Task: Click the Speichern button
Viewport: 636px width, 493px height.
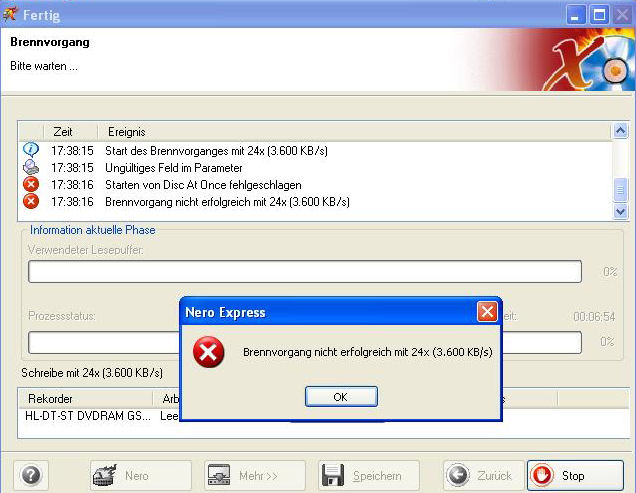Action: coord(369,475)
